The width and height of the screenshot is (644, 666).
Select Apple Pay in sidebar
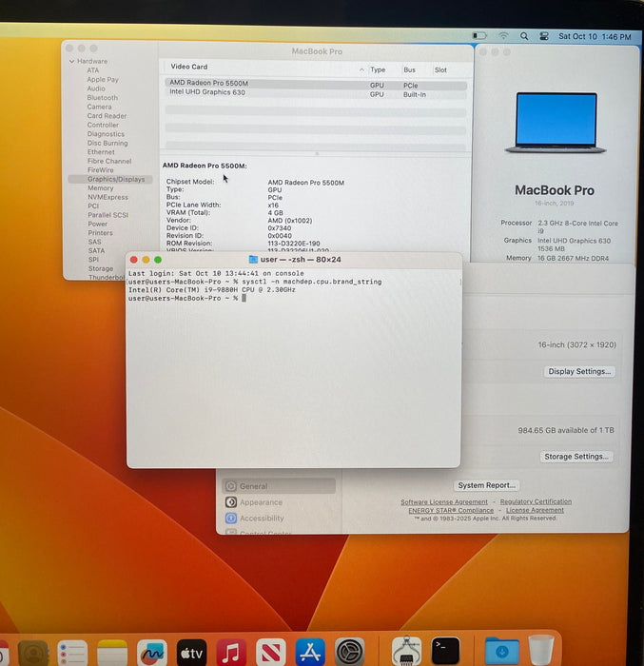pyautogui.click(x=103, y=79)
